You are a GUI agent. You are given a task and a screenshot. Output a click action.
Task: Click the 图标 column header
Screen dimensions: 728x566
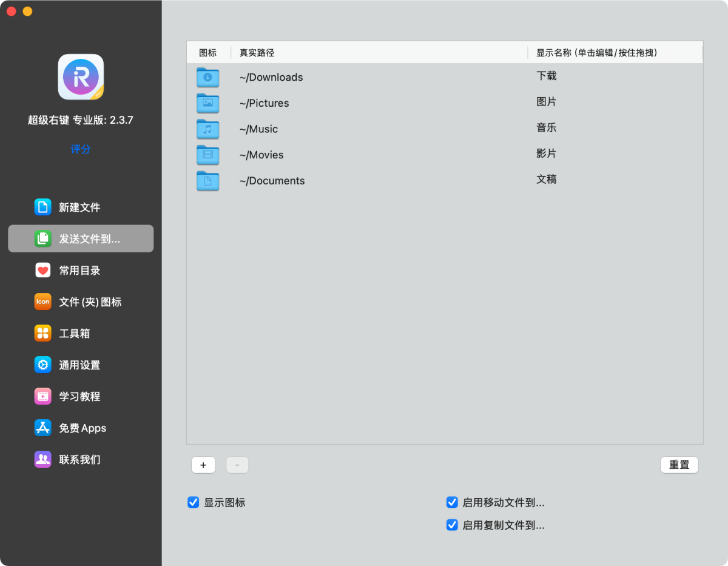pyautogui.click(x=208, y=53)
